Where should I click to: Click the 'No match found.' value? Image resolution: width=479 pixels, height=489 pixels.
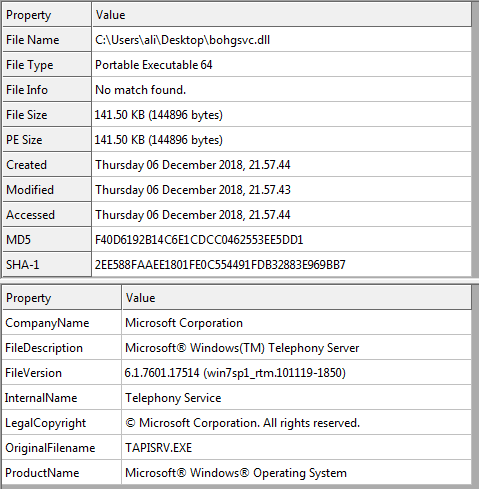[x=140, y=90]
